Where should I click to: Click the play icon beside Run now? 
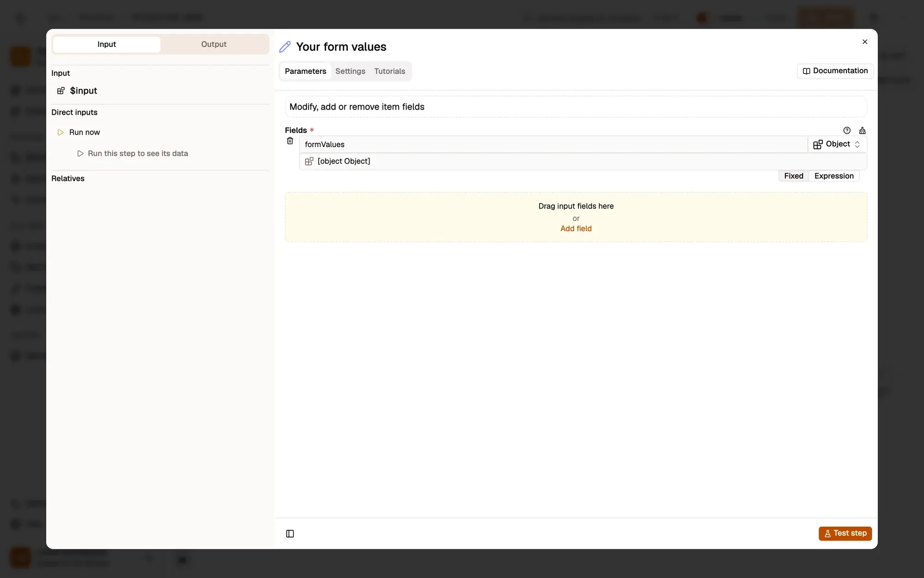61,132
